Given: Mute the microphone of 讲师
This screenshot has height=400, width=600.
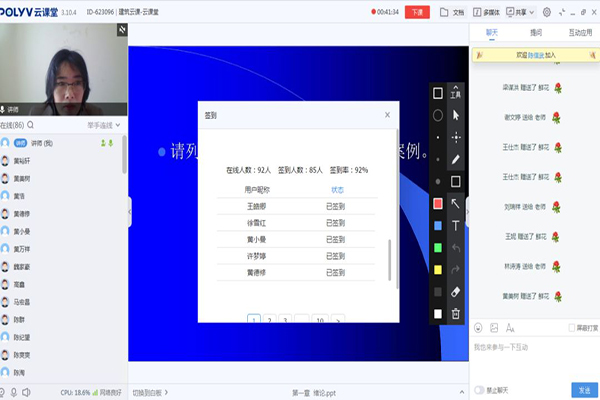Looking at the screenshot, I should pyautogui.click(x=102, y=143).
